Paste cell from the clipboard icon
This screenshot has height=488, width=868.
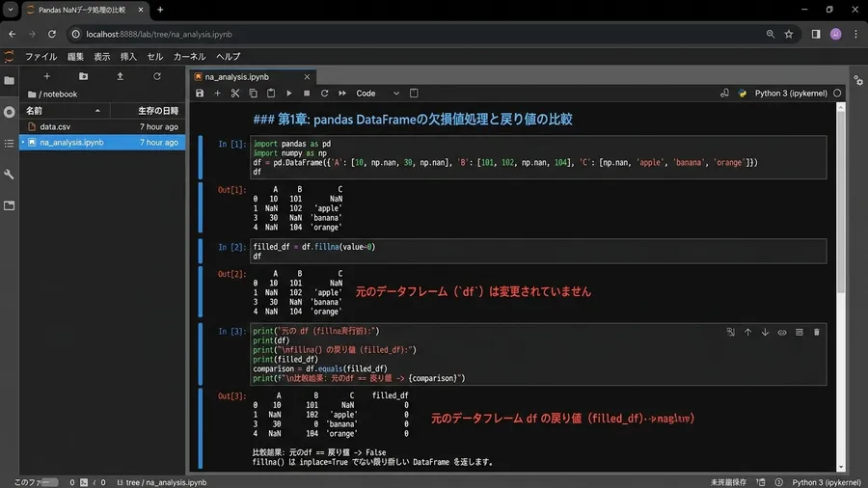click(271, 93)
